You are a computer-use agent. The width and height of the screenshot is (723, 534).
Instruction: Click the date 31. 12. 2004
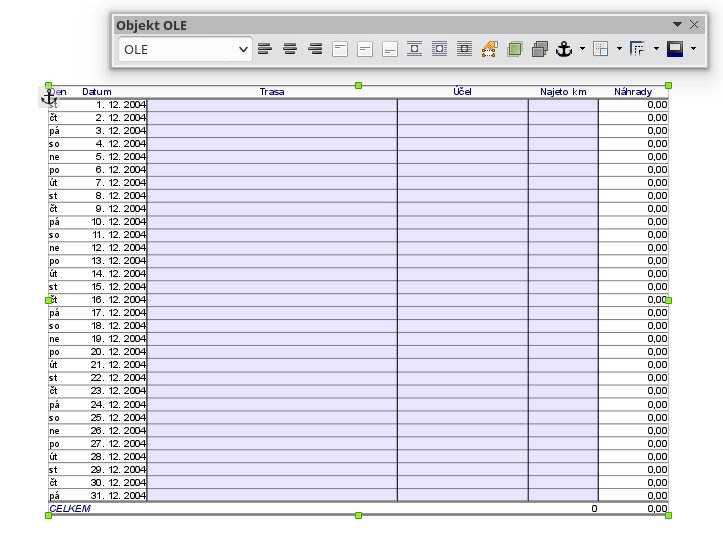(x=119, y=496)
